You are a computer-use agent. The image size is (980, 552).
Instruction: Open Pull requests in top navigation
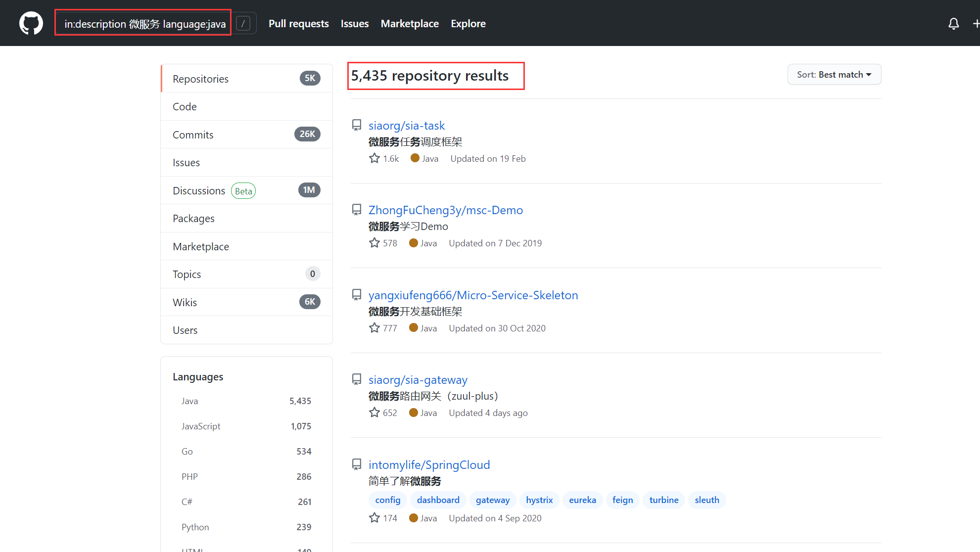[298, 23]
